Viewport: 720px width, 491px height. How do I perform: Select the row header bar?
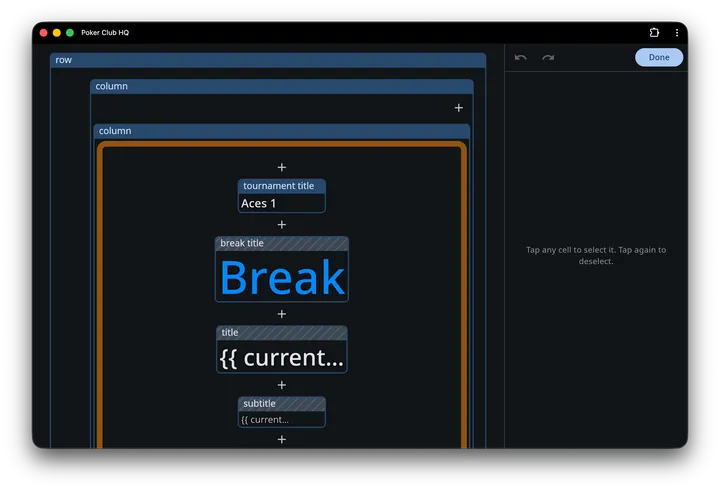coord(268,60)
